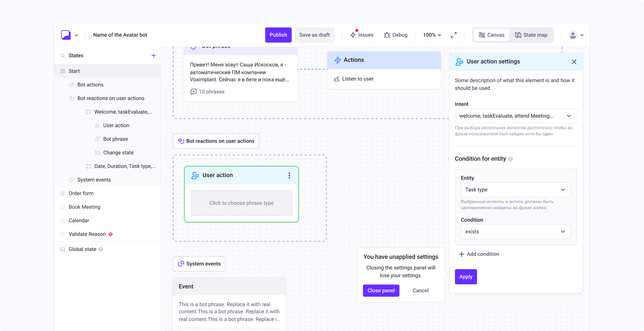Switch to Canvas view
The image size is (644, 331).
coord(492,35)
